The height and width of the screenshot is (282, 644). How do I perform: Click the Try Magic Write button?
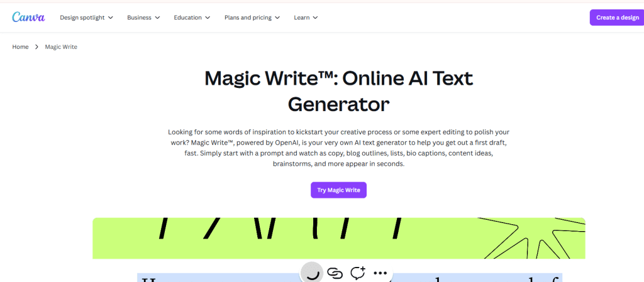pyautogui.click(x=338, y=190)
